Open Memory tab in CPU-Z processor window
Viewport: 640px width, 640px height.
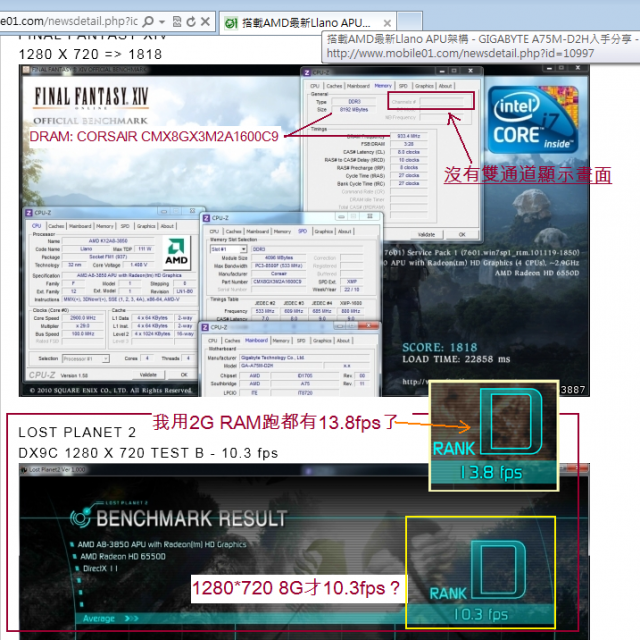click(104, 226)
